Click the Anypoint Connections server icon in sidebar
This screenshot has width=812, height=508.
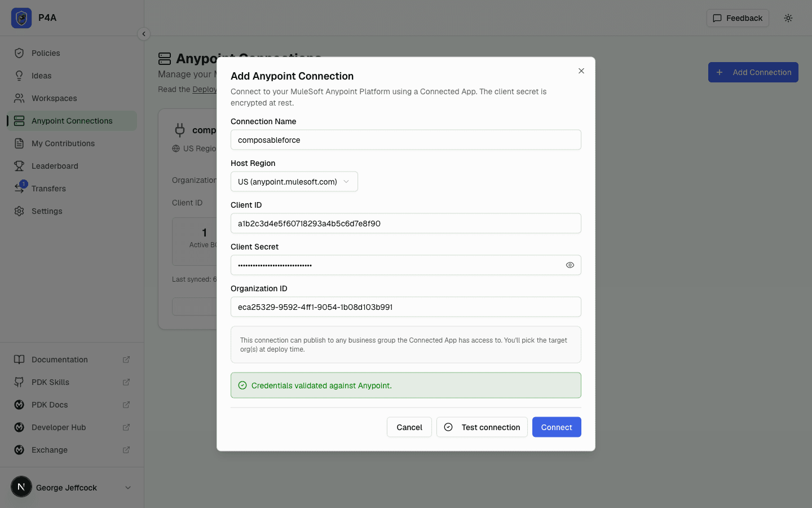tap(19, 121)
